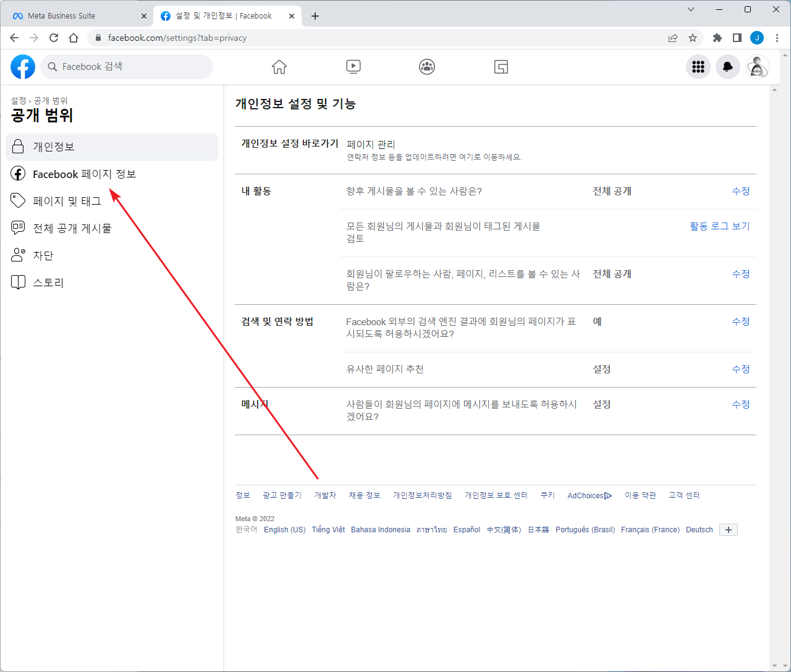Click the Facebook logo icon

[x=23, y=67]
